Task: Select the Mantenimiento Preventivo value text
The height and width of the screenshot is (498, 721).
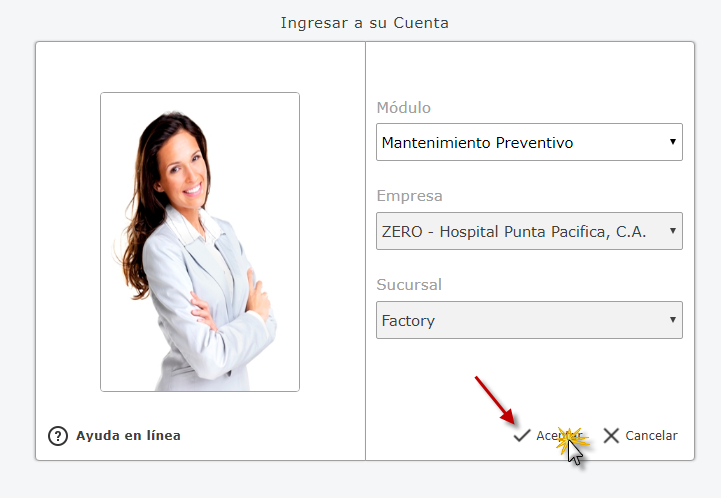Action: [477, 143]
